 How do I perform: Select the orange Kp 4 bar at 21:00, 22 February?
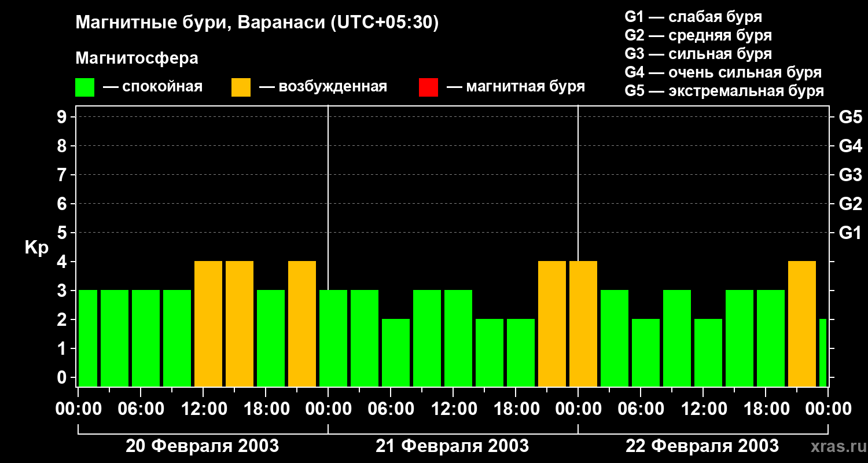pos(802,324)
